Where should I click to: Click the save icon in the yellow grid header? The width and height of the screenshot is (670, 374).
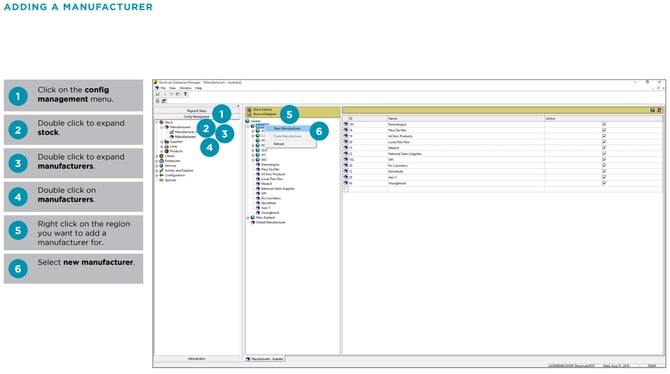652,110
